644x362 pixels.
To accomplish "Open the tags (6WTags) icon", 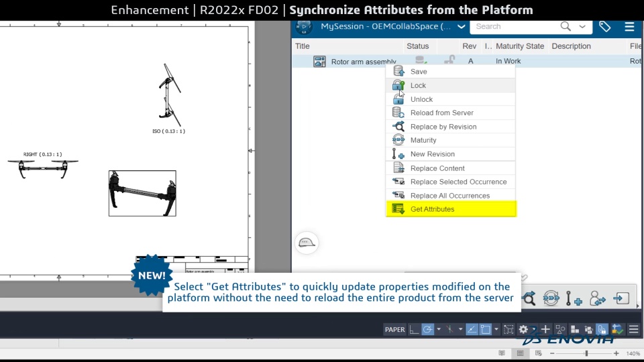I will [x=604, y=27].
